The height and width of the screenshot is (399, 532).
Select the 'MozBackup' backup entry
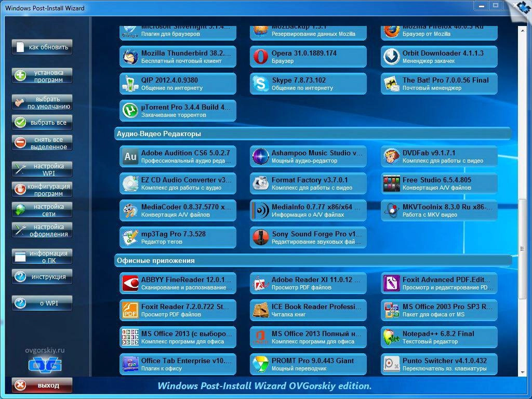click(308, 32)
